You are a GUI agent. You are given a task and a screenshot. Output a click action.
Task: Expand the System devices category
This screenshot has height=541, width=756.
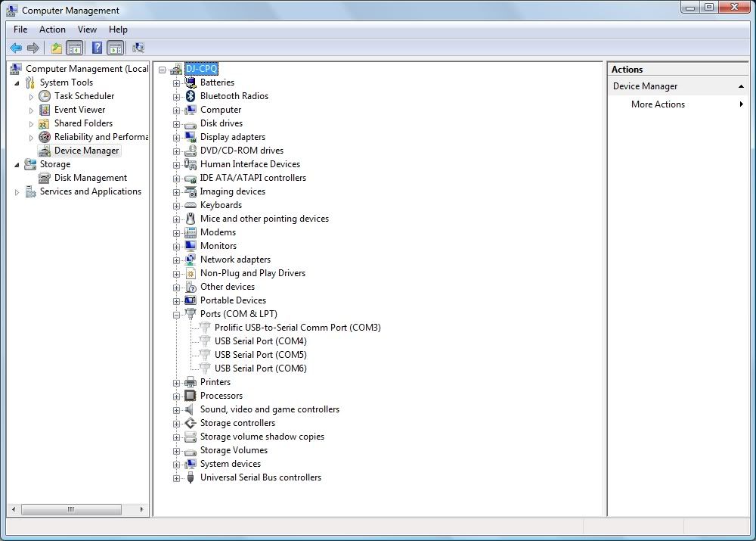click(176, 465)
